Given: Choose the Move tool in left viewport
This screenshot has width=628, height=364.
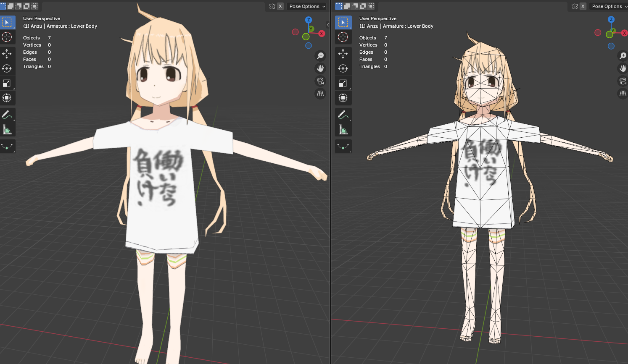Looking at the screenshot, I should pos(7,53).
